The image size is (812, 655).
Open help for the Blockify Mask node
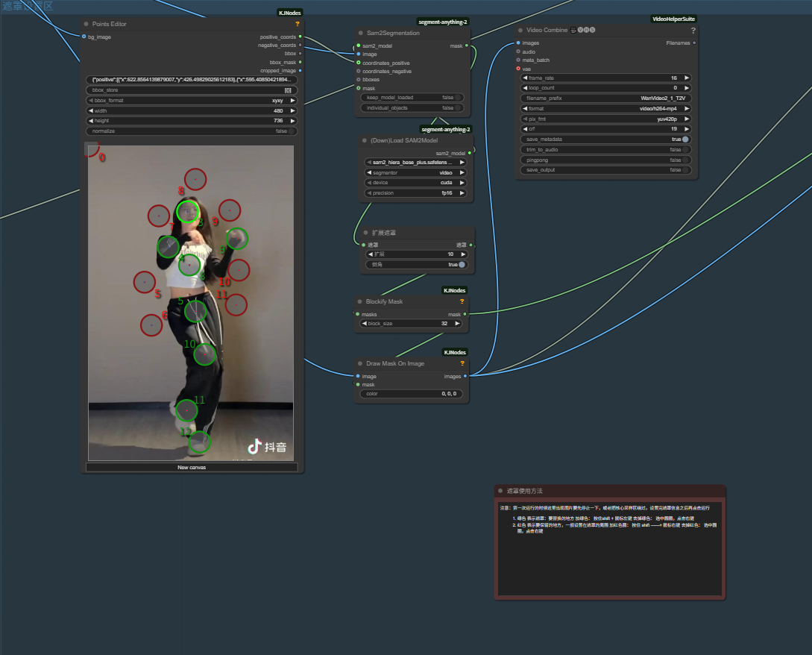[462, 301]
